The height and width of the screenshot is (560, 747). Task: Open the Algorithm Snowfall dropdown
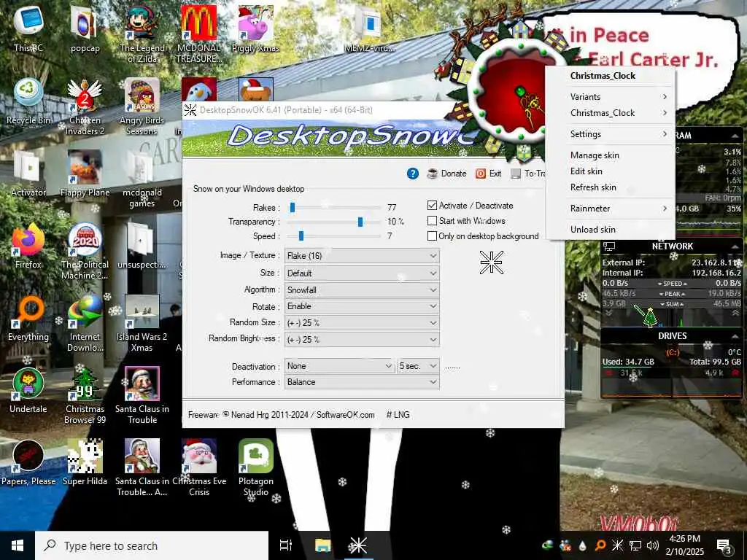[x=362, y=289]
